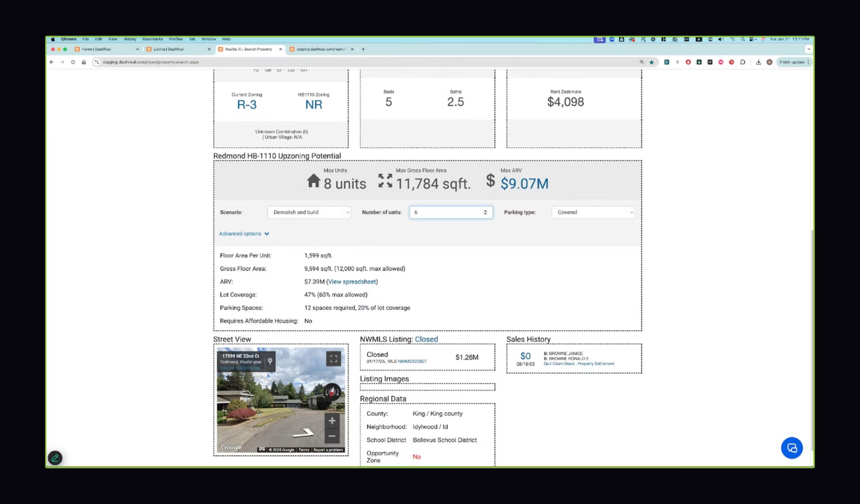This screenshot has height=504, width=860.
Task: Open the View spreadsheet link
Action: (x=352, y=282)
